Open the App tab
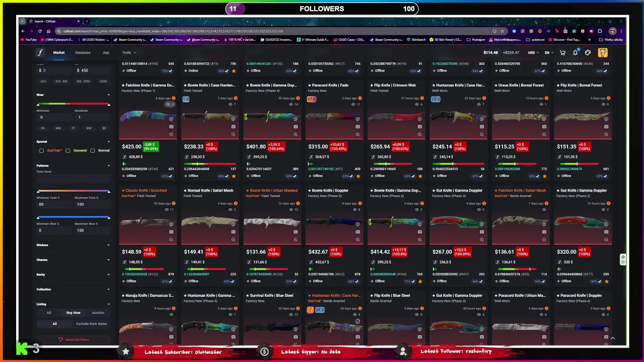 106,53
